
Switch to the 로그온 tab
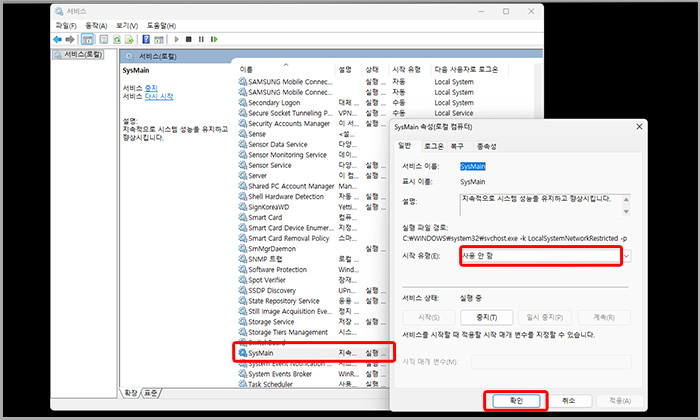tap(433, 146)
